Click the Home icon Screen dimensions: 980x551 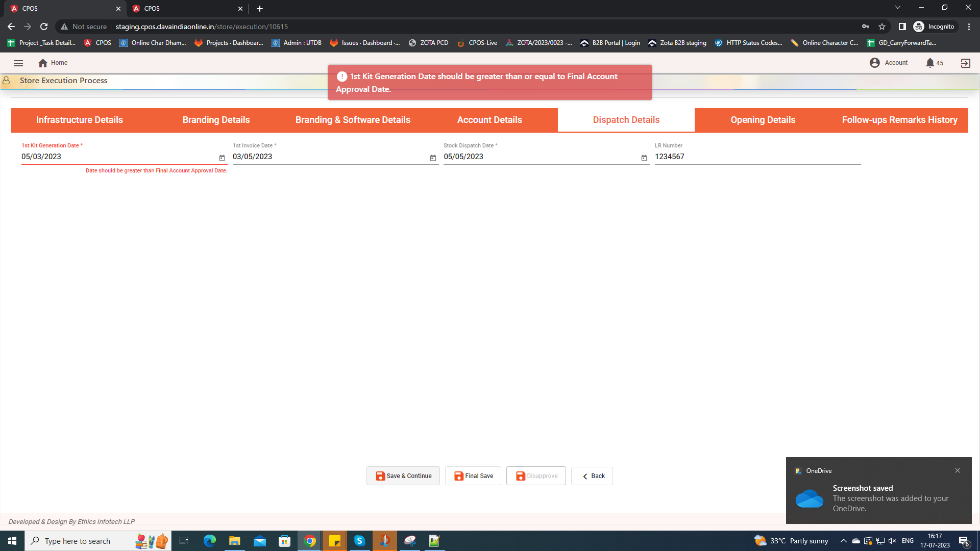pos(43,63)
